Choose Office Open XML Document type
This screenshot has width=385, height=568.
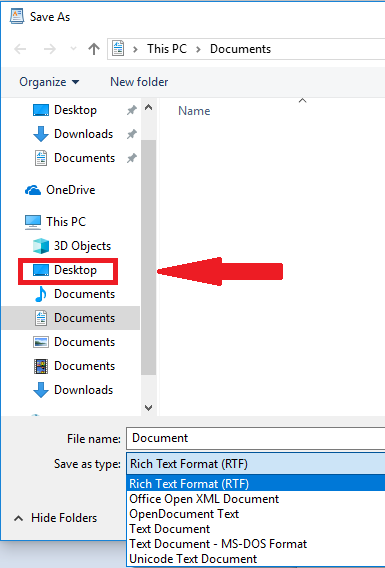click(x=256, y=499)
